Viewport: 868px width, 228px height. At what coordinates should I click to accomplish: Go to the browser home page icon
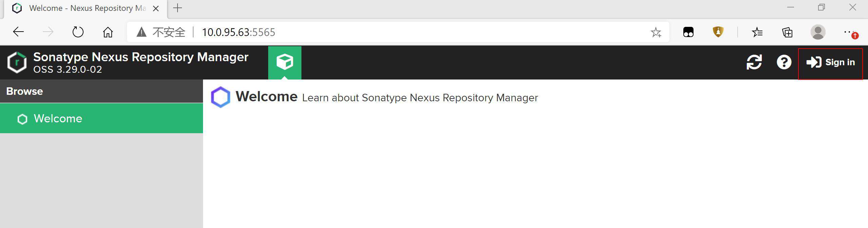pyautogui.click(x=108, y=32)
